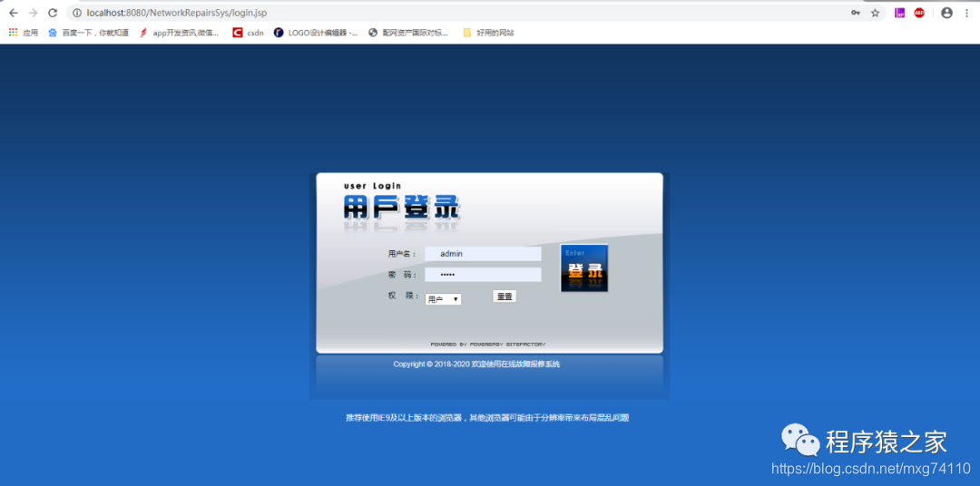Click the address bar URL localhost:8080
980x486 pixels.
point(177,13)
